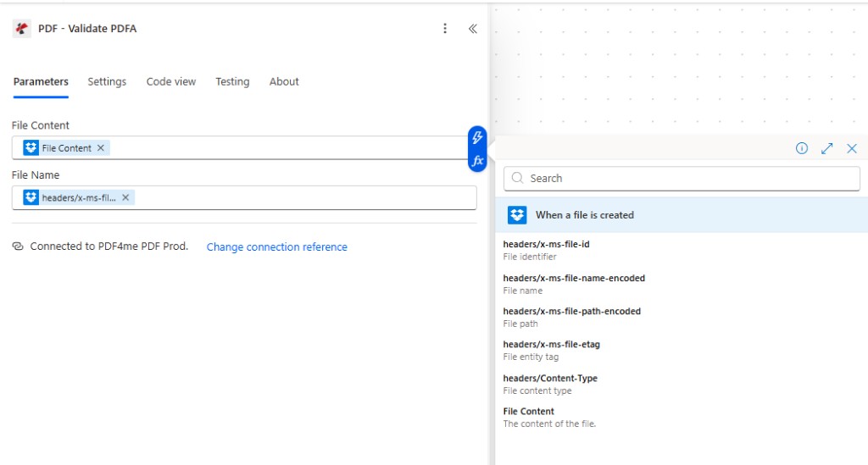Viewport: 868px width, 465px height.
Task: Close the dynamic content picker panel
Action: click(852, 148)
